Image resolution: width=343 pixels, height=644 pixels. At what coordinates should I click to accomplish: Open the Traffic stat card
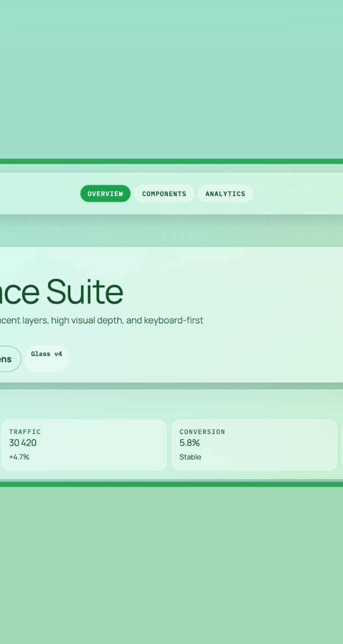coord(84,445)
